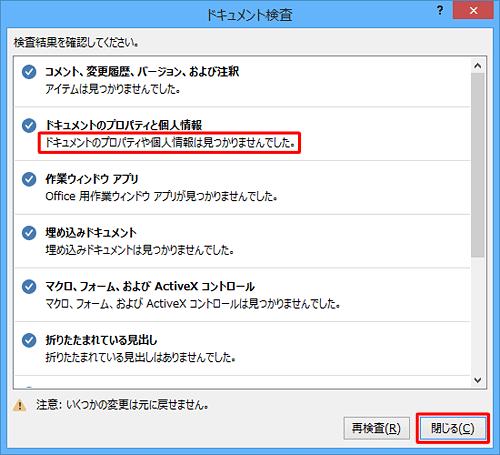Select heading マクロ、フォーム、および ActiveX コントロール
The image size is (500, 455).
(150, 286)
